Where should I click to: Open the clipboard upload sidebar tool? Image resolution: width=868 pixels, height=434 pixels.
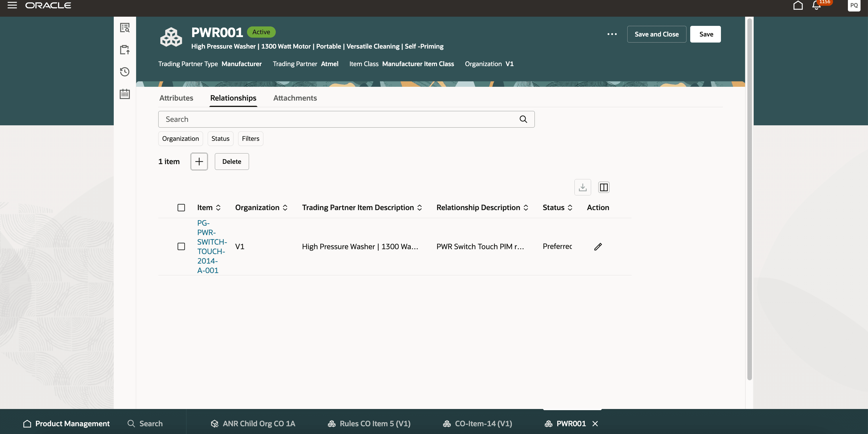(x=125, y=49)
